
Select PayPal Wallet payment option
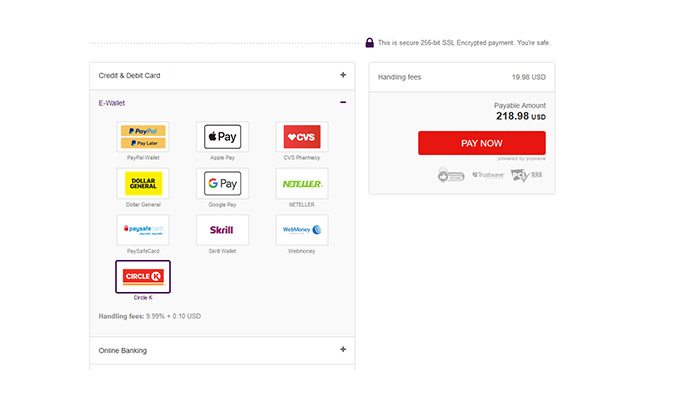pos(143,137)
